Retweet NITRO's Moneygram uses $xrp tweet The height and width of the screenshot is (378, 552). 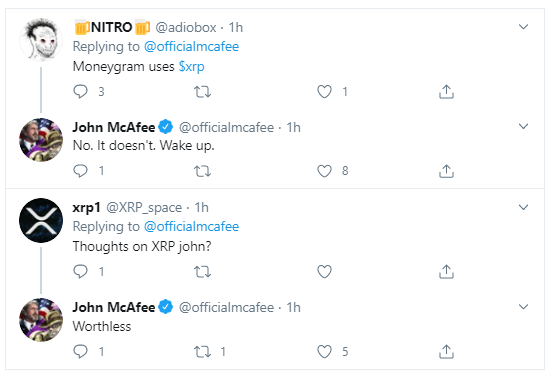click(x=202, y=92)
